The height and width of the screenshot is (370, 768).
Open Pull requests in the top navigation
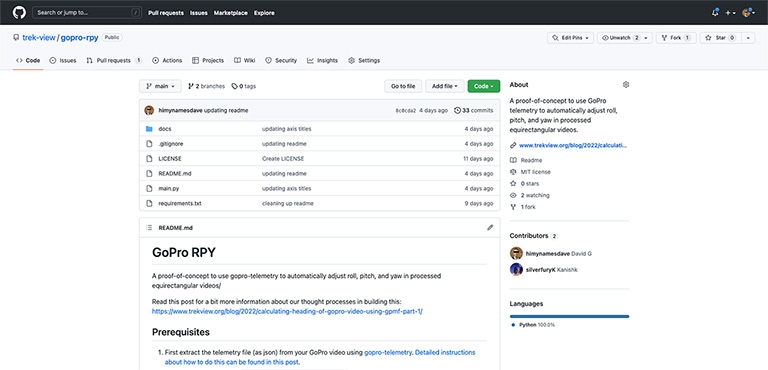[x=166, y=13]
